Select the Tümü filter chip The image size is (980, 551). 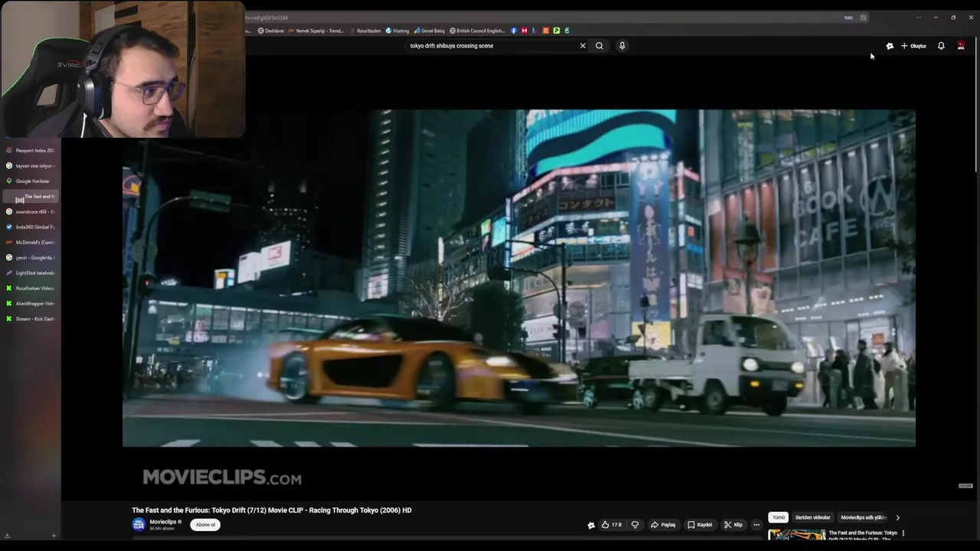click(x=779, y=517)
